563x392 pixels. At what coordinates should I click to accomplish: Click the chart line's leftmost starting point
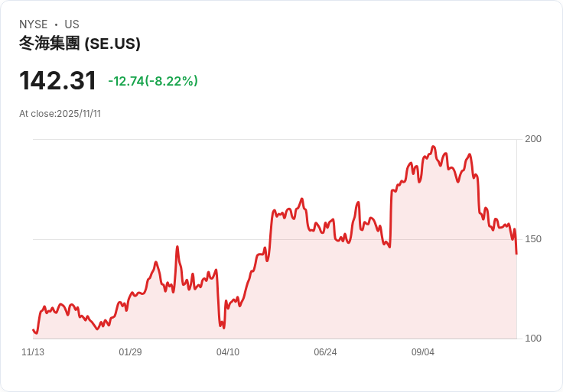33,330
